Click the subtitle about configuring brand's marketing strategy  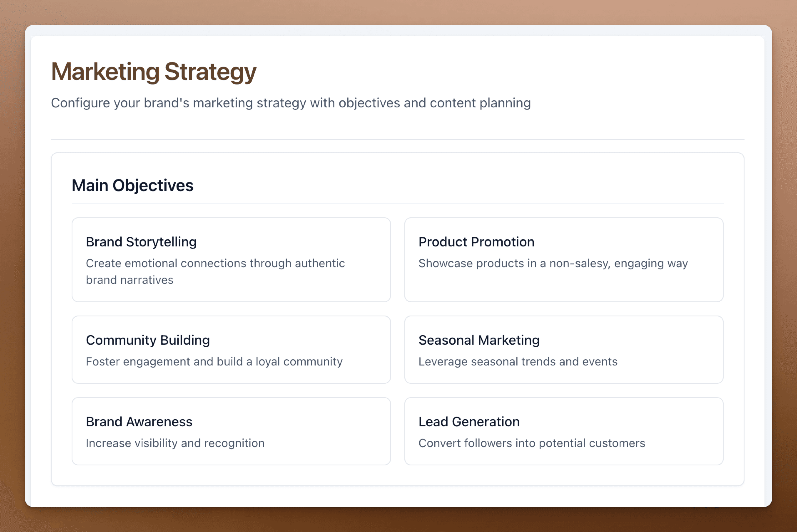point(291,103)
